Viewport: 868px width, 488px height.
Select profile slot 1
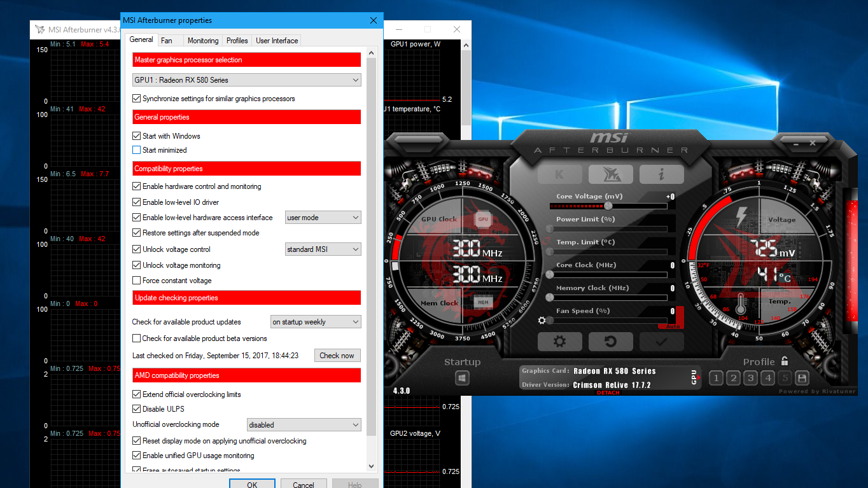[716, 379]
